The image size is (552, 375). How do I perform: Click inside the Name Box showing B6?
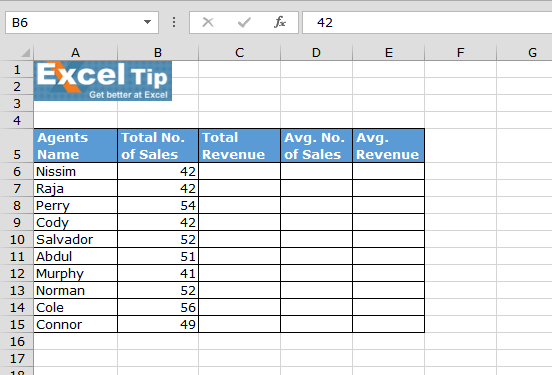coord(74,23)
